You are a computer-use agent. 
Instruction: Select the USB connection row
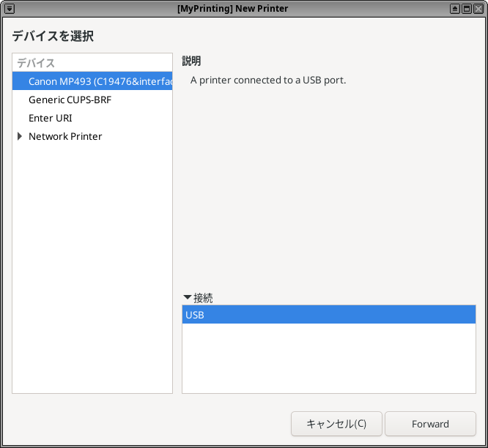pos(329,315)
